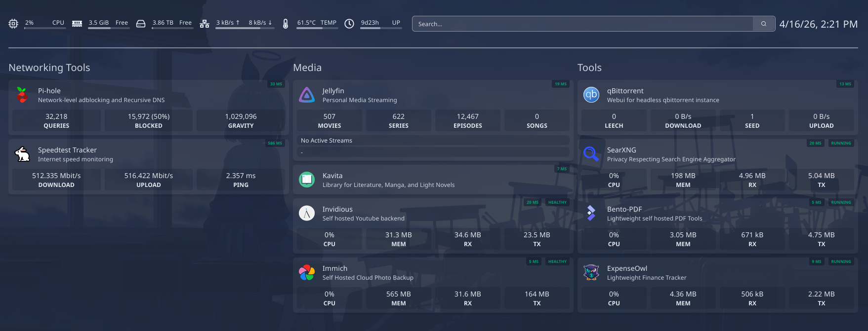Viewport: 868px width, 331px height.
Task: Click Jellyfin 12,467 EPISODES stat
Action: [468, 121]
